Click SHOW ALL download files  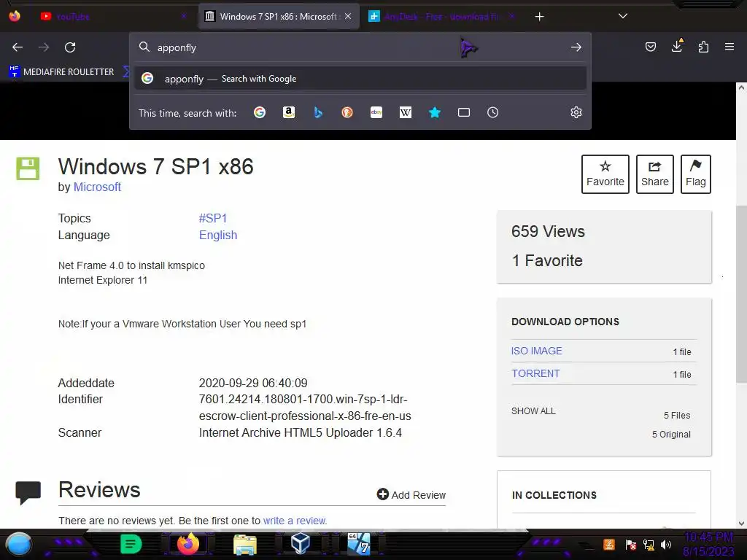tap(533, 411)
